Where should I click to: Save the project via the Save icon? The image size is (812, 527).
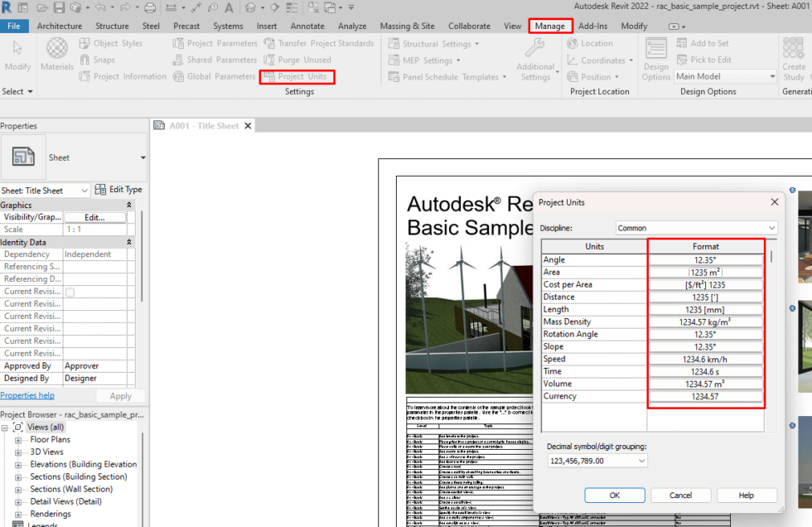59,7
